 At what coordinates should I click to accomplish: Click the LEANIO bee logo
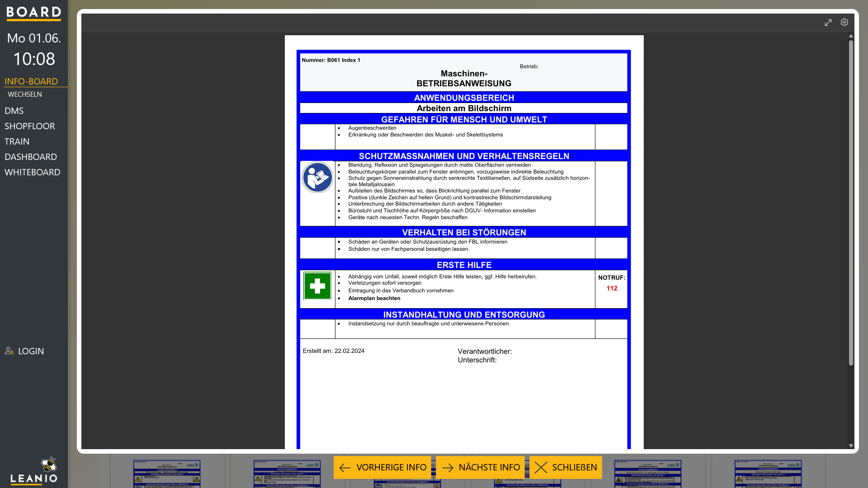(x=34, y=470)
